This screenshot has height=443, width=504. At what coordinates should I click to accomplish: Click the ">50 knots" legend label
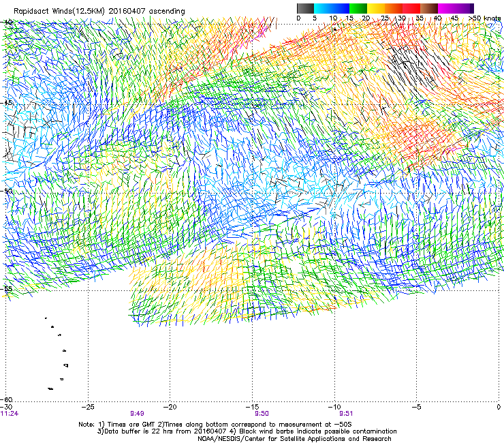484,18
